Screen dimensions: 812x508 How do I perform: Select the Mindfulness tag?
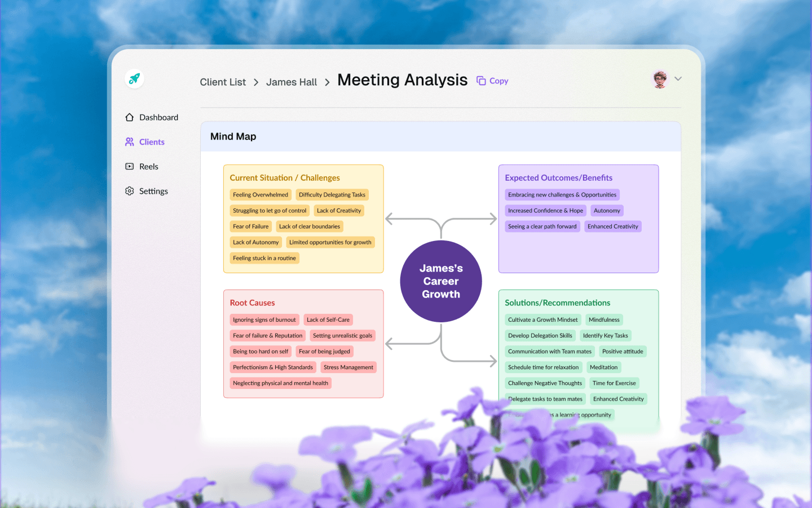(604, 320)
